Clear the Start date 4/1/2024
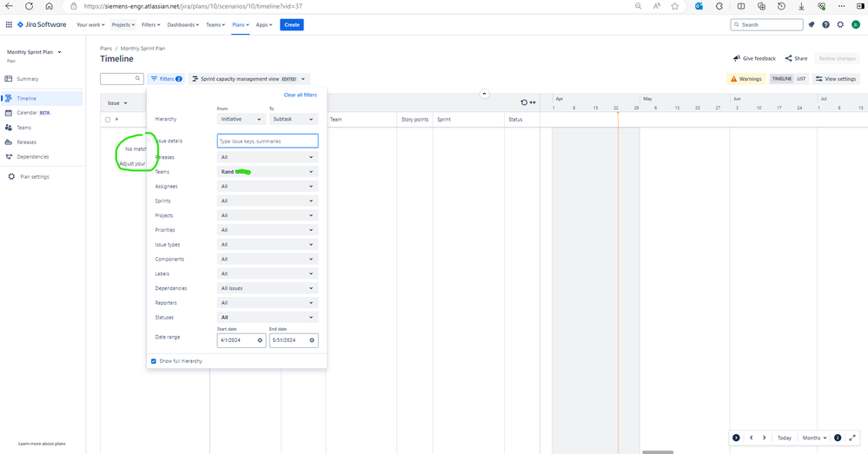This screenshot has width=868, height=454. pos(260,340)
